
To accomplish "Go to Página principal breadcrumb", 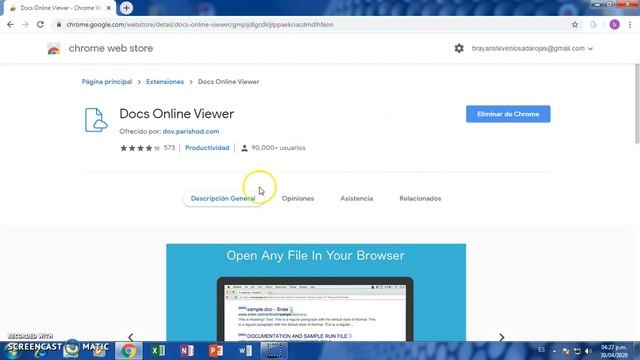I will pos(107,82).
